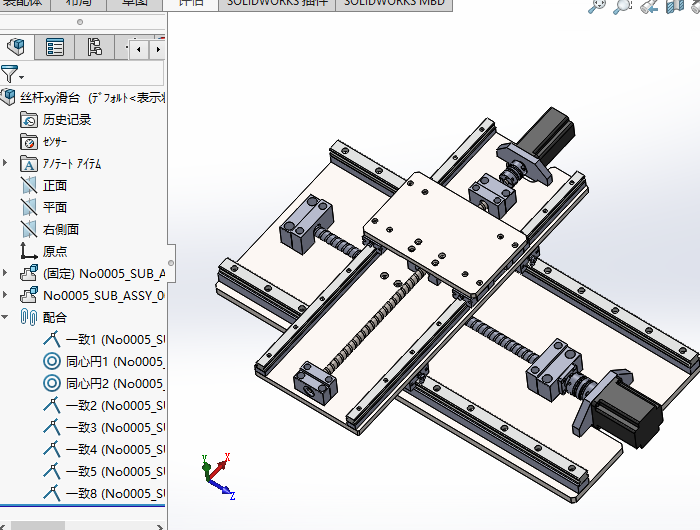The width and height of the screenshot is (700, 530).
Task: Click the XYZ coordinate triad in viewport
Action: (x=217, y=476)
